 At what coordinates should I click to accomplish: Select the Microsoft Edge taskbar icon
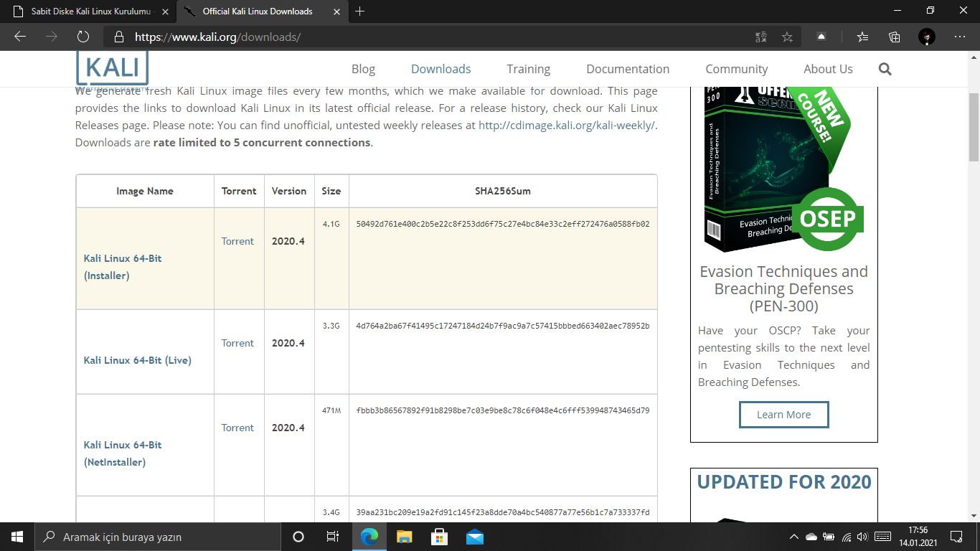pos(369,537)
